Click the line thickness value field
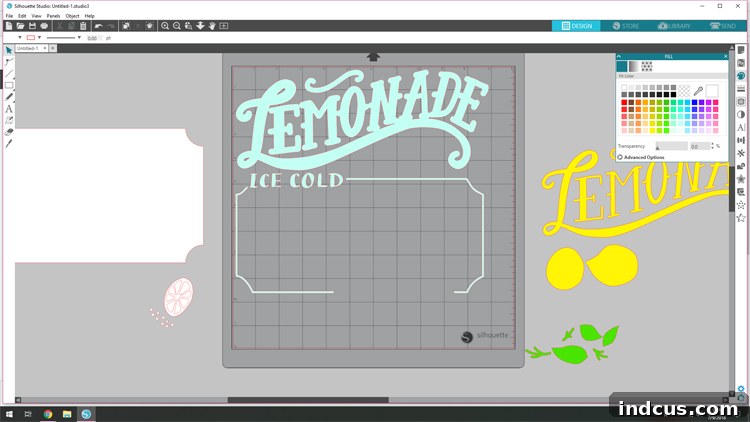Viewport: 750px width, 422px height. [93, 38]
